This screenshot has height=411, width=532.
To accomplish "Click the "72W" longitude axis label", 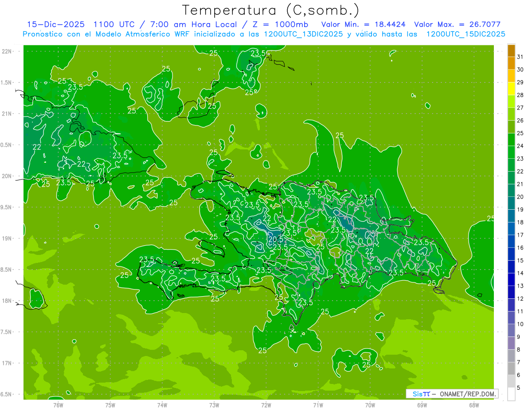I will (x=266, y=405).
